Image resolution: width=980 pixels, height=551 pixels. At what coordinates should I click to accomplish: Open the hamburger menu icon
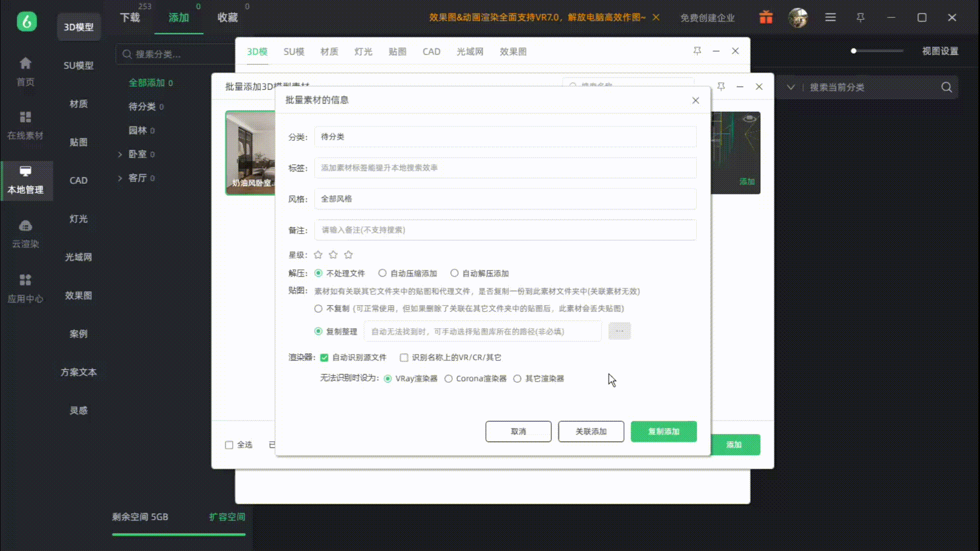tap(830, 17)
